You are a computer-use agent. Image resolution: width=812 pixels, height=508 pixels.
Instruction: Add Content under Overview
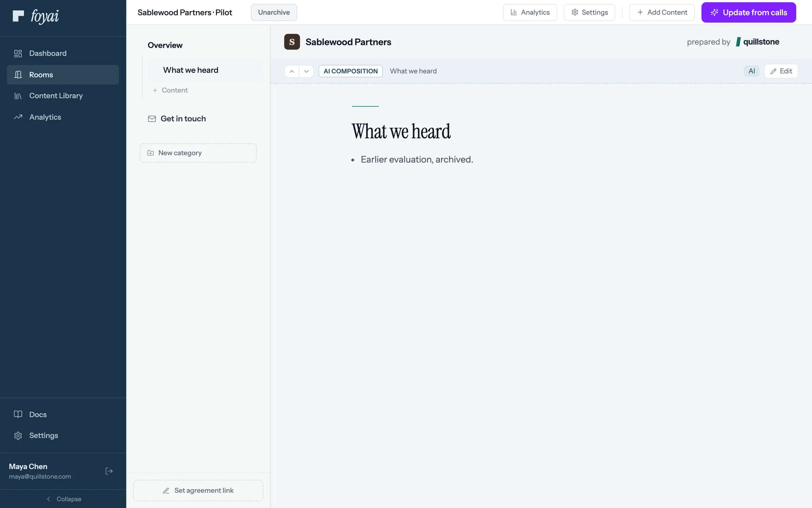[x=170, y=90]
